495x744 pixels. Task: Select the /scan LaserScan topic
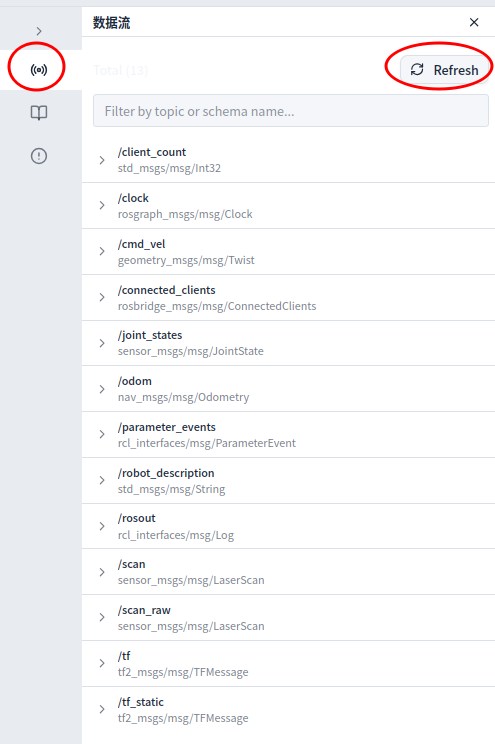(x=289, y=572)
